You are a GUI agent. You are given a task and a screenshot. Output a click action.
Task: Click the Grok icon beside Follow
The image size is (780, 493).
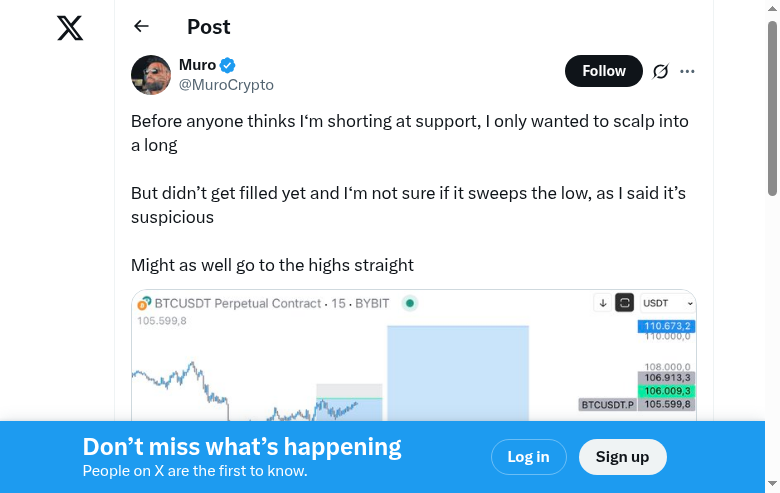pyautogui.click(x=660, y=71)
